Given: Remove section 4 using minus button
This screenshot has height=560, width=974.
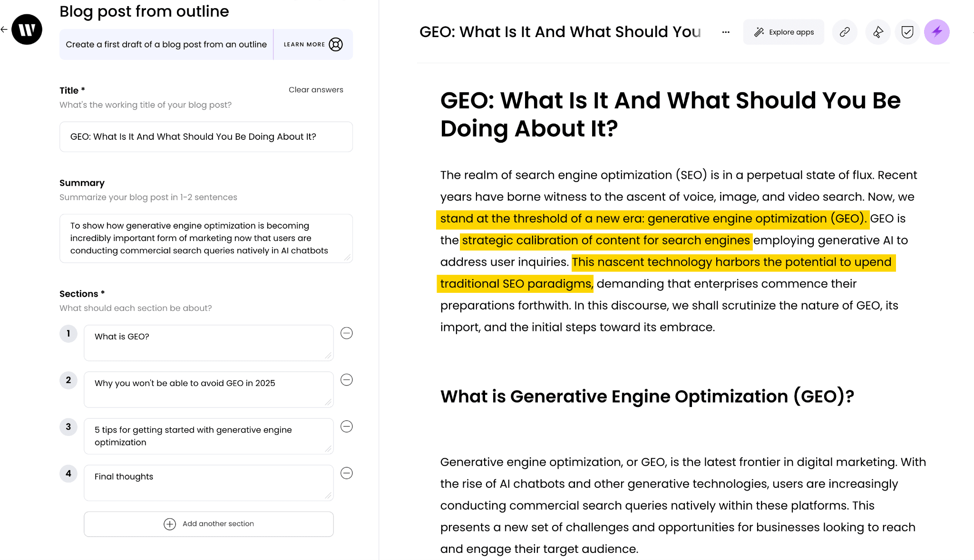Looking at the screenshot, I should [x=347, y=473].
